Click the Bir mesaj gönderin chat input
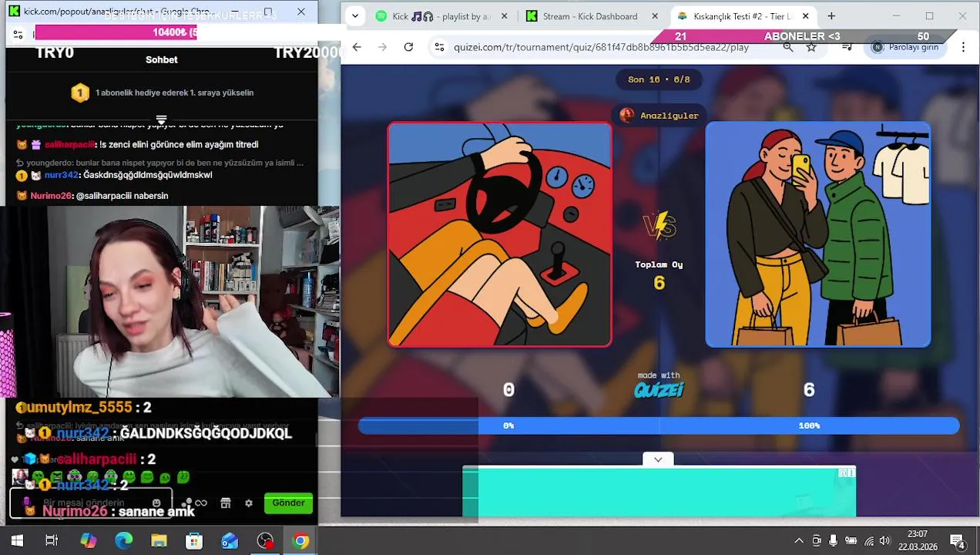 pos(91,503)
